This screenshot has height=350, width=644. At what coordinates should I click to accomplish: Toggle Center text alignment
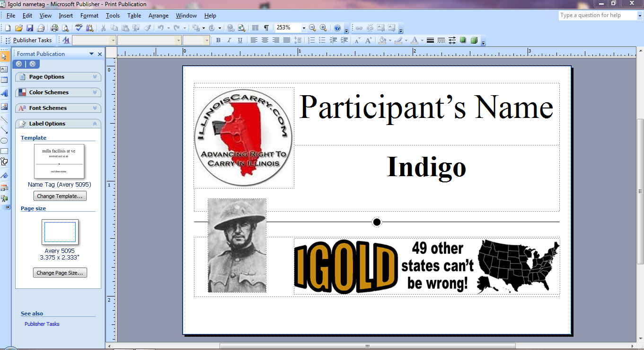click(x=265, y=40)
